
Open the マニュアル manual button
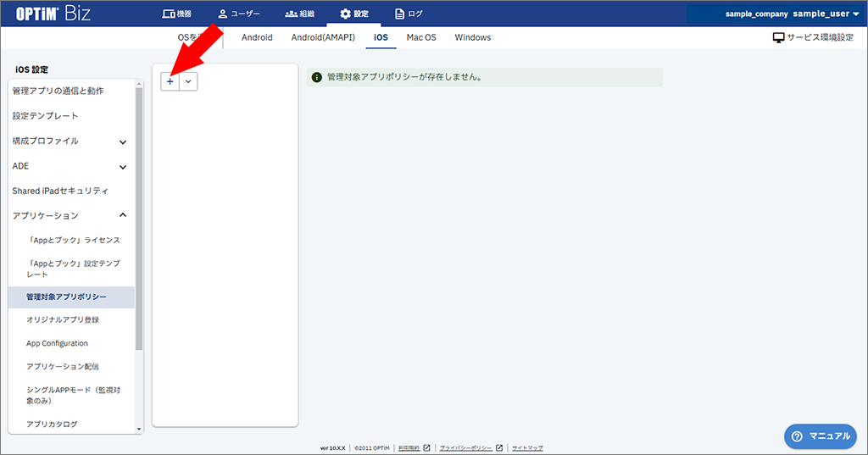[x=821, y=436]
